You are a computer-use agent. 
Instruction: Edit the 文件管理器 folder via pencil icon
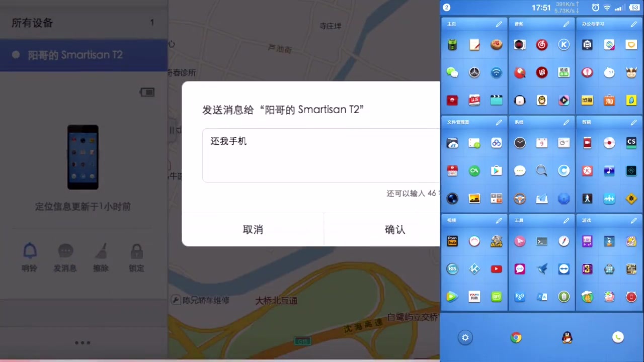499,122
